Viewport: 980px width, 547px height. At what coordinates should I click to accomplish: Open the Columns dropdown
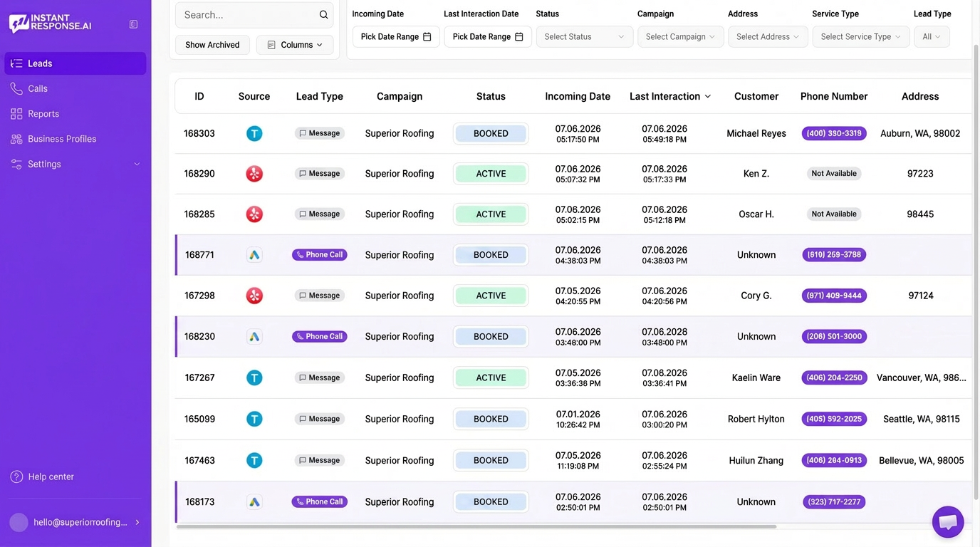295,45
